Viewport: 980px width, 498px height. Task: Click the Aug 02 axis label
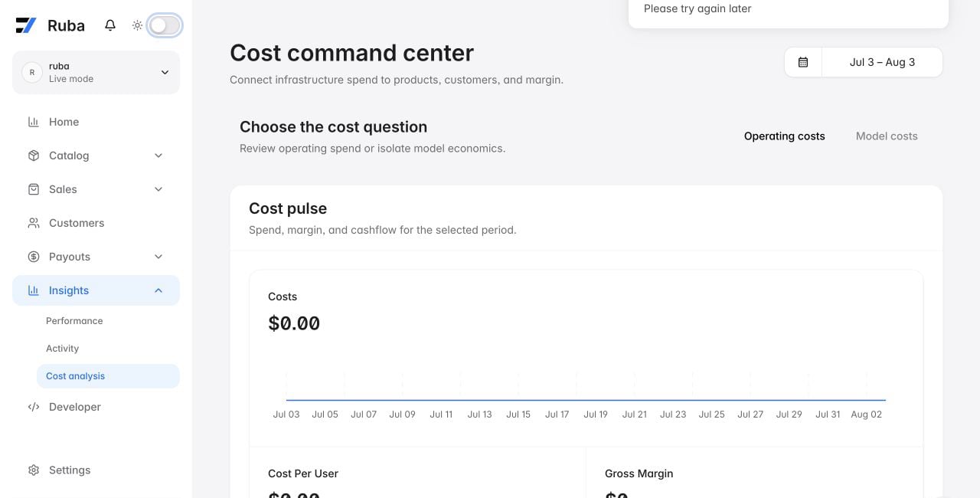pyautogui.click(x=867, y=414)
